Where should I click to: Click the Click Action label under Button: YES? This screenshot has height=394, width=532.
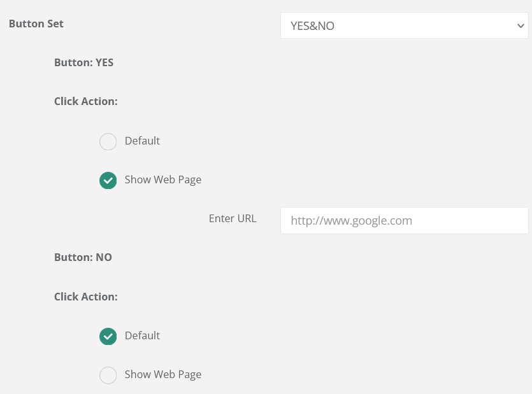[86, 101]
